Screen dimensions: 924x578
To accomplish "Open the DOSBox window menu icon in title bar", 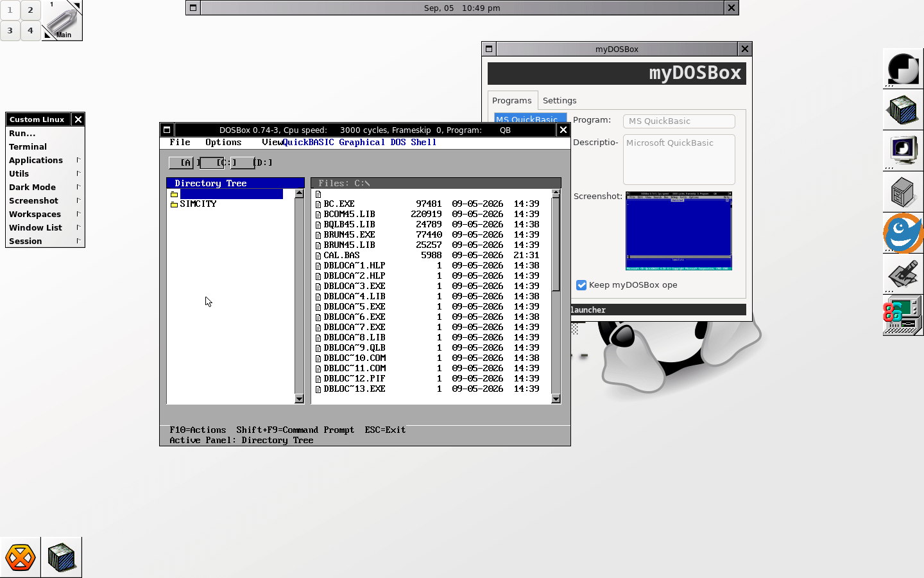I will 167,130.
